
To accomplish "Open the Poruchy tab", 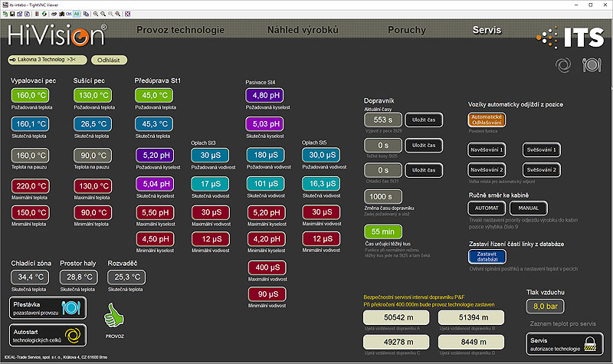I will pos(407,30).
